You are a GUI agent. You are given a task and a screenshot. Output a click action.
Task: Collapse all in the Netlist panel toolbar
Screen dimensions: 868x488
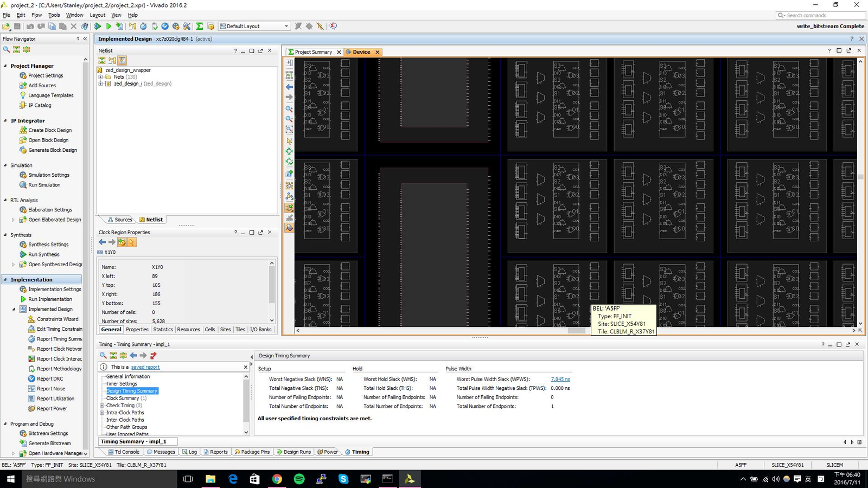(x=102, y=60)
